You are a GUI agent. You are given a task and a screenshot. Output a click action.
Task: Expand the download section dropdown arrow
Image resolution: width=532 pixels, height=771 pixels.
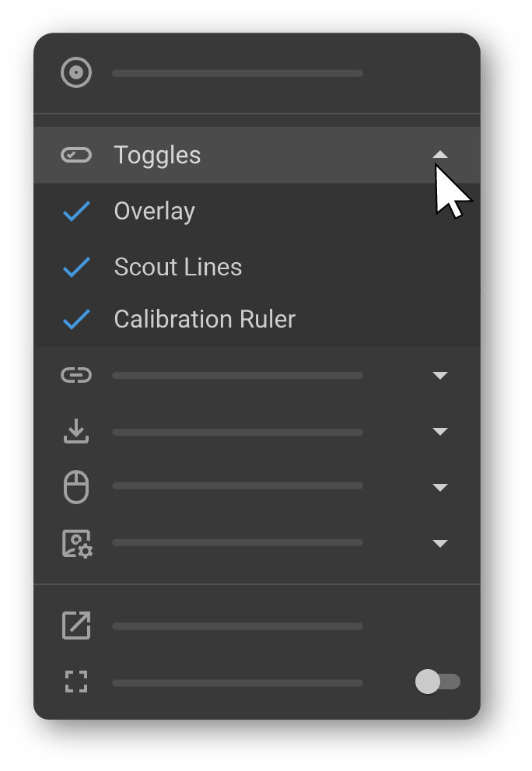coord(440,432)
